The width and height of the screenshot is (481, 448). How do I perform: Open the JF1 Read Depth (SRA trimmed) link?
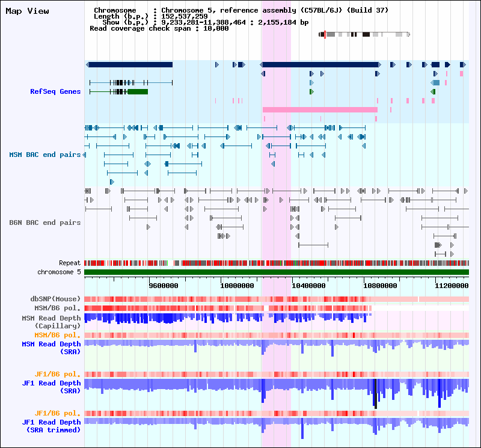51,426
